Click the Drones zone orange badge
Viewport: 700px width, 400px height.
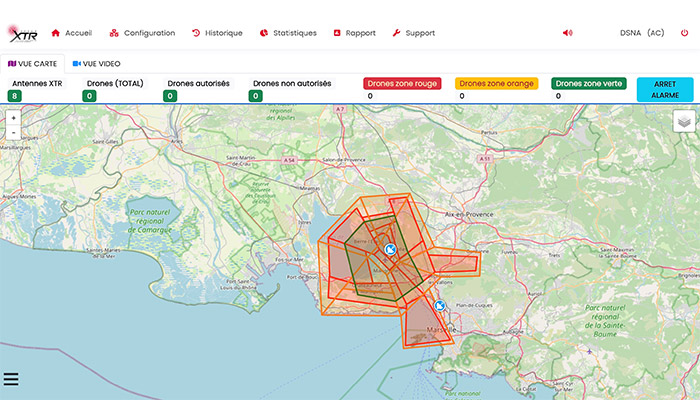[496, 84]
